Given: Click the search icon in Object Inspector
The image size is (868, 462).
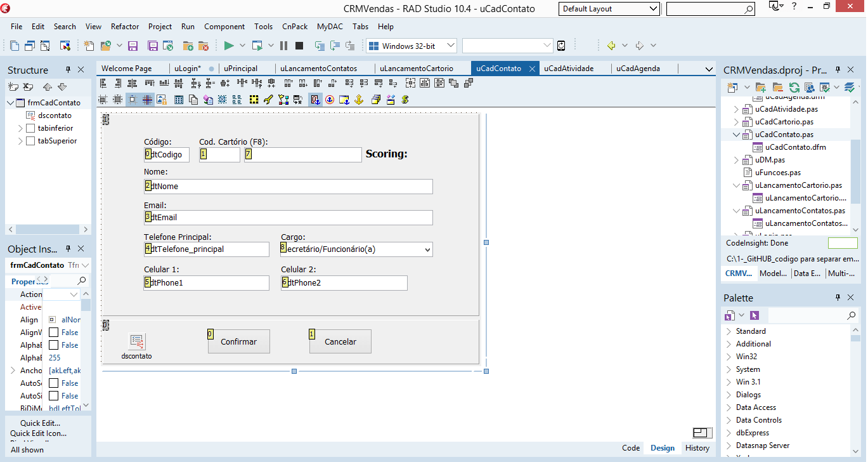Looking at the screenshot, I should 82,280.
